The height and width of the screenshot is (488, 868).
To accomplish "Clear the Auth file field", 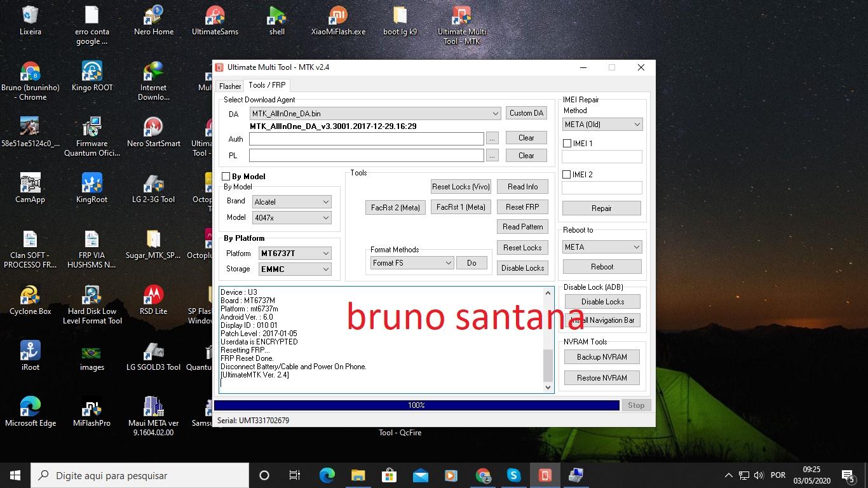I will click(x=526, y=138).
